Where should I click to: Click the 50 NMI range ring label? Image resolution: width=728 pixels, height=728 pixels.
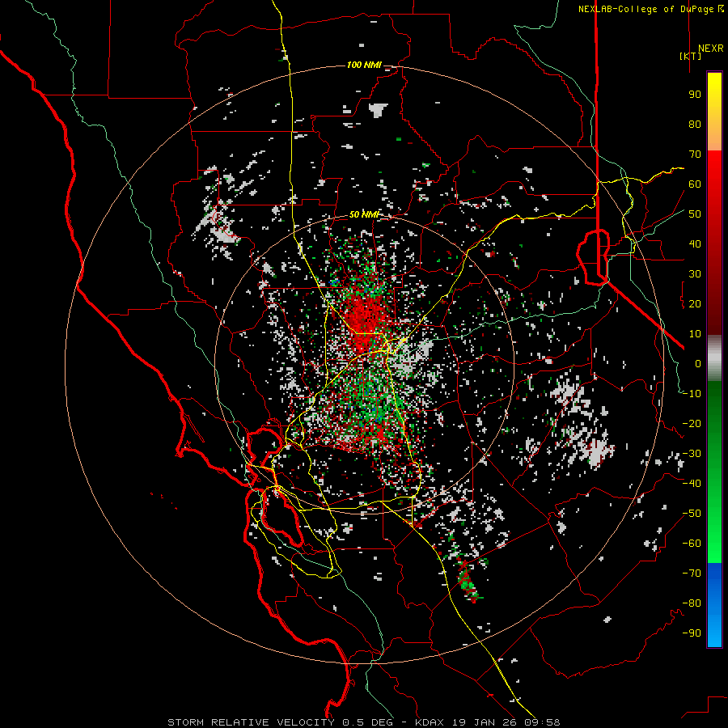(364, 214)
